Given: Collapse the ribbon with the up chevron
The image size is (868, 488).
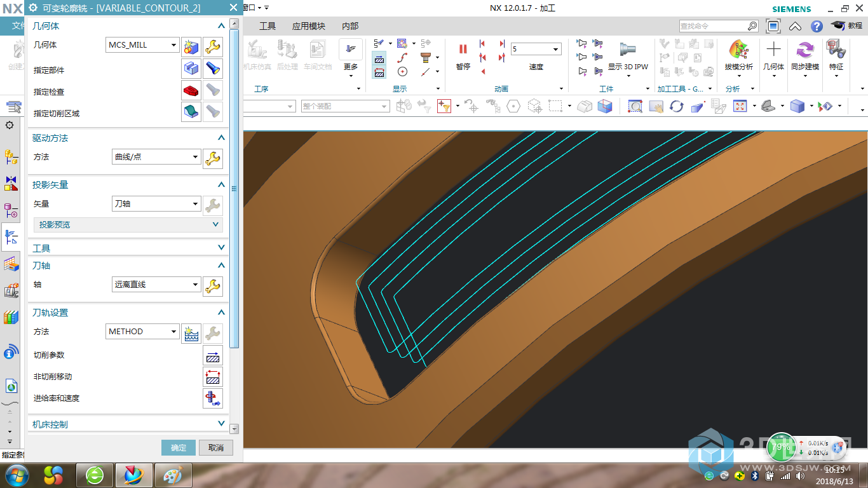Looking at the screenshot, I should 795,26.
